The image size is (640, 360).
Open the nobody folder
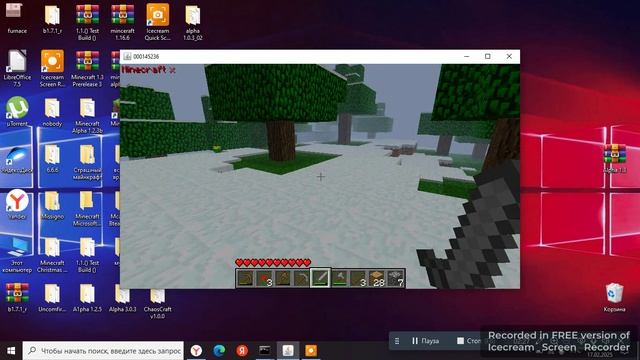(x=52, y=111)
